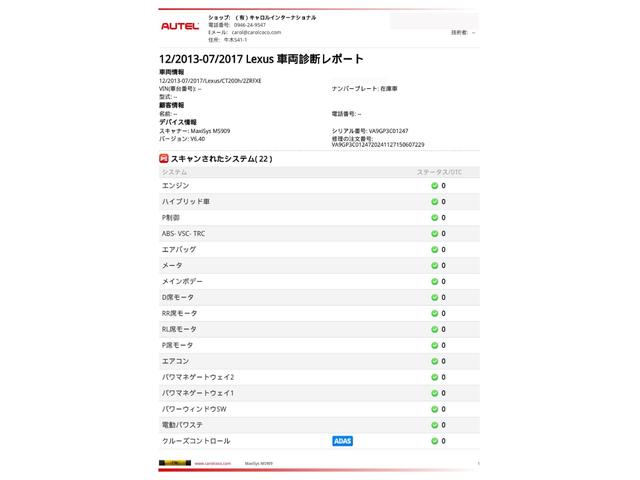
Task: Click the green check icon in パワーウィンドウSW row
Action: tap(435, 409)
